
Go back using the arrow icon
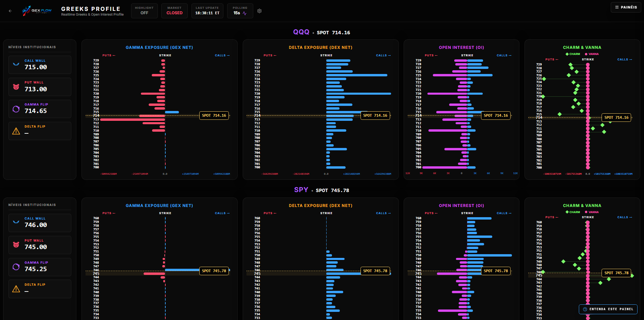[10, 11]
